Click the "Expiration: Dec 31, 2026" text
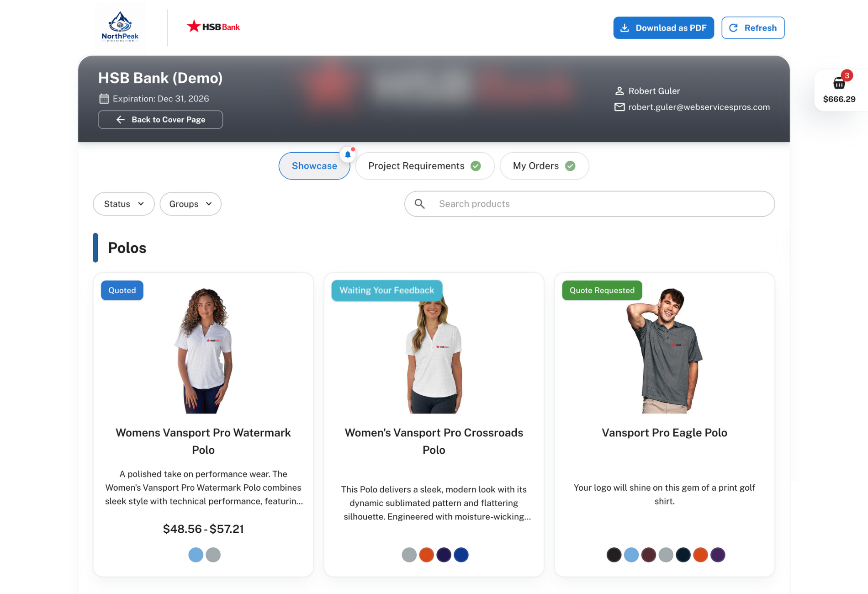 click(161, 99)
